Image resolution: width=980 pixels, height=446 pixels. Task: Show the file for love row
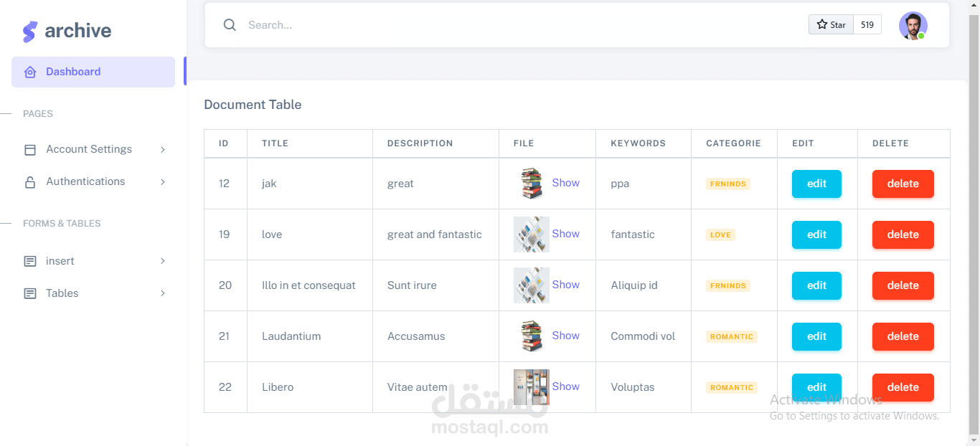565,234
